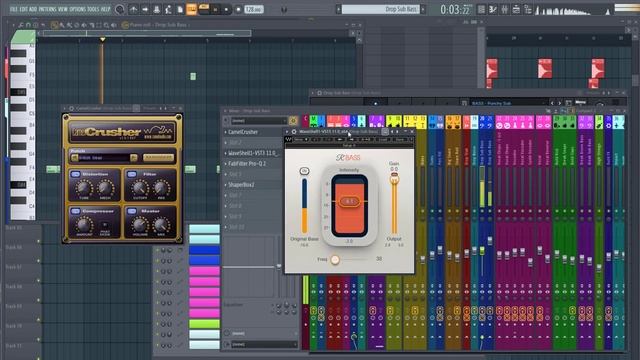Open the OPTIONS menu
The width and height of the screenshot is (640, 360).
point(78,9)
